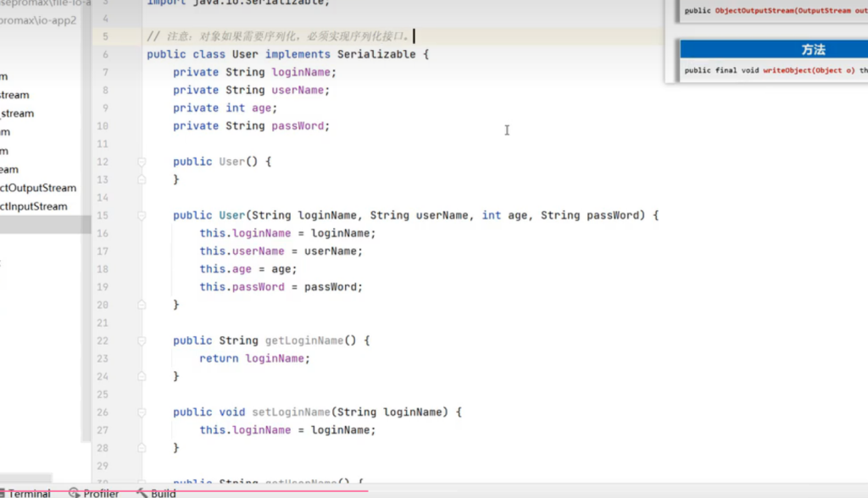Collapse the parameterized User constructor on line 15
The image size is (868, 498).
pyautogui.click(x=142, y=216)
